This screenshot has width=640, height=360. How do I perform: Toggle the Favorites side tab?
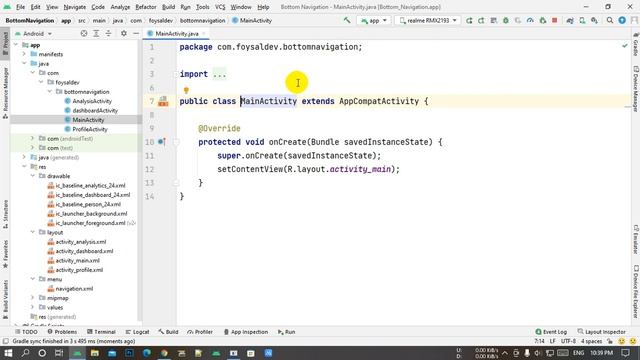5,253
